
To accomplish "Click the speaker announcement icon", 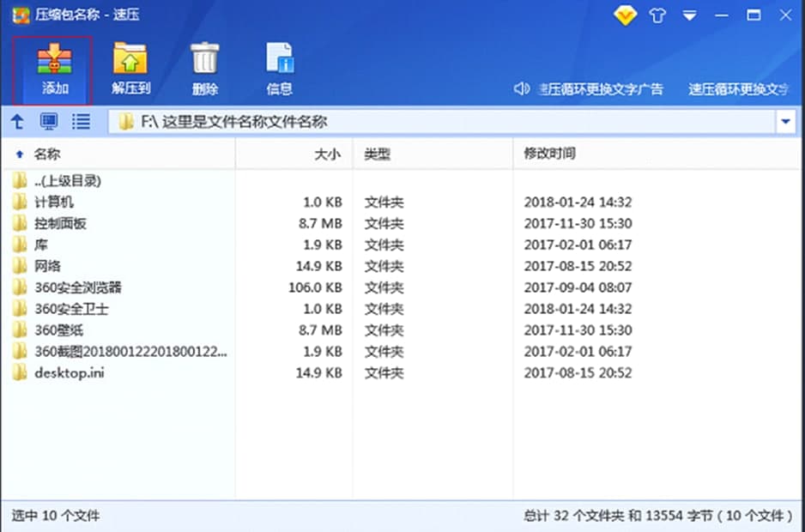I will (521, 88).
